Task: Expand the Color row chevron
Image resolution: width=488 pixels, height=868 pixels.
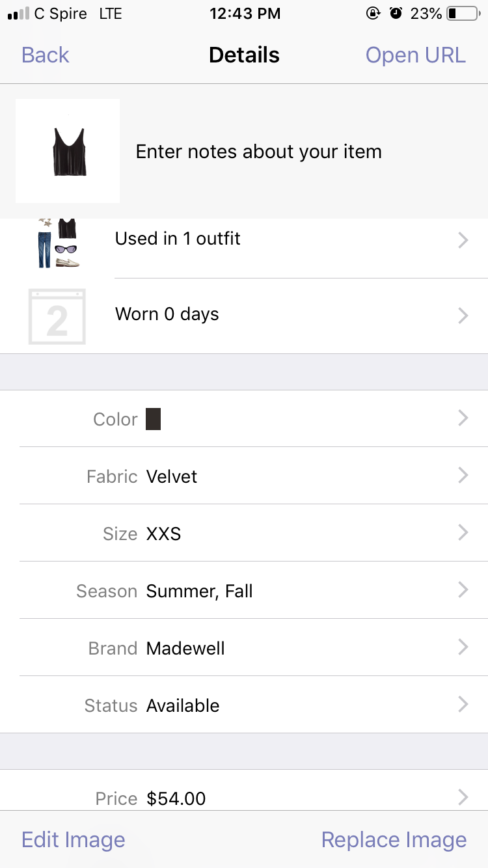Action: point(463,418)
